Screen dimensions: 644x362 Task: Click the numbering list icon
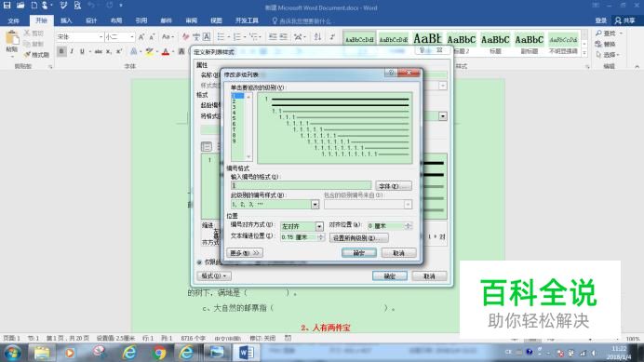237,37
